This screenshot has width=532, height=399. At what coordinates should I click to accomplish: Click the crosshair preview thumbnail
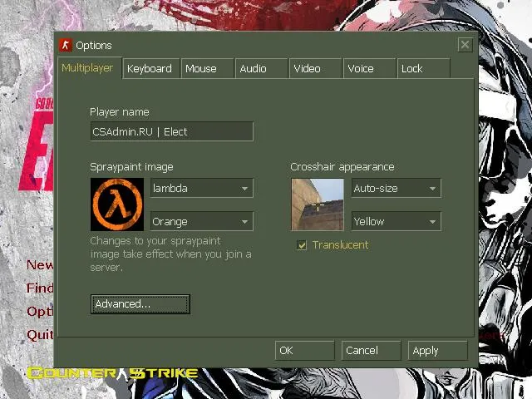click(x=318, y=204)
